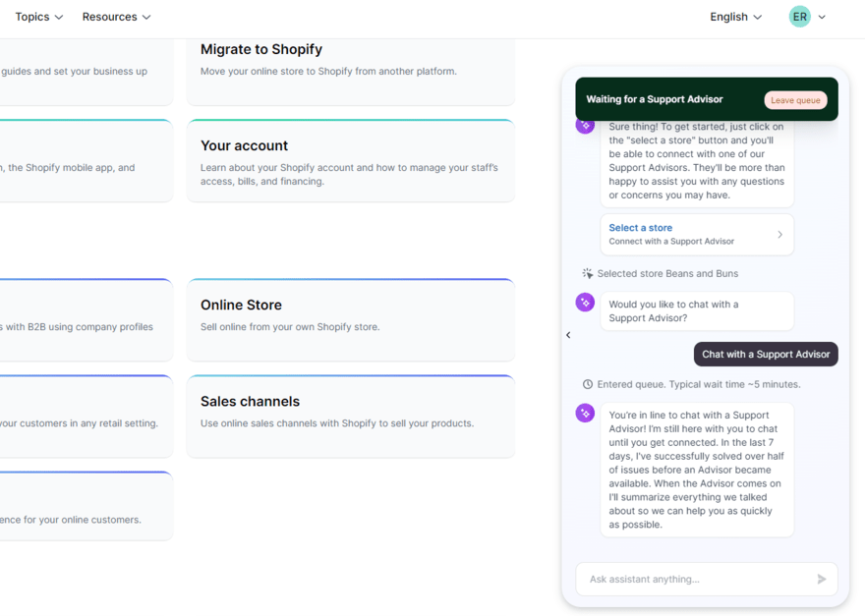Click the send message arrow icon
Screen dimensions: 865x616
click(821, 579)
